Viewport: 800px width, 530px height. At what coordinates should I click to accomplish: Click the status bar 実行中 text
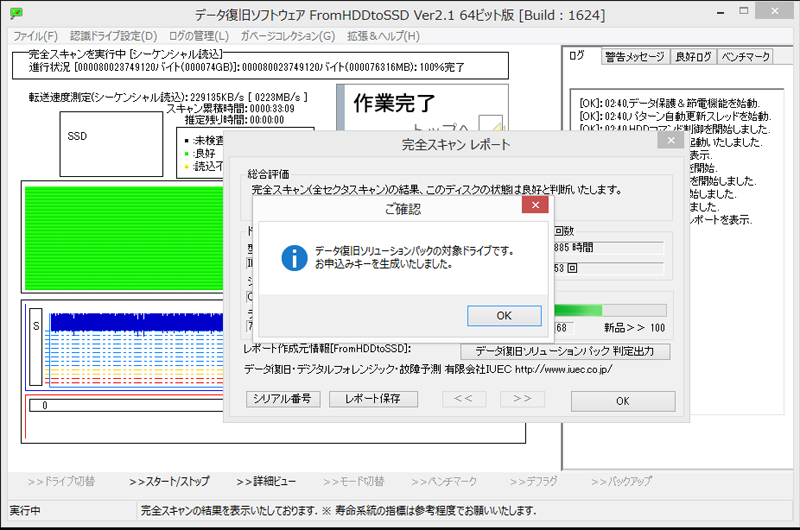[25, 511]
